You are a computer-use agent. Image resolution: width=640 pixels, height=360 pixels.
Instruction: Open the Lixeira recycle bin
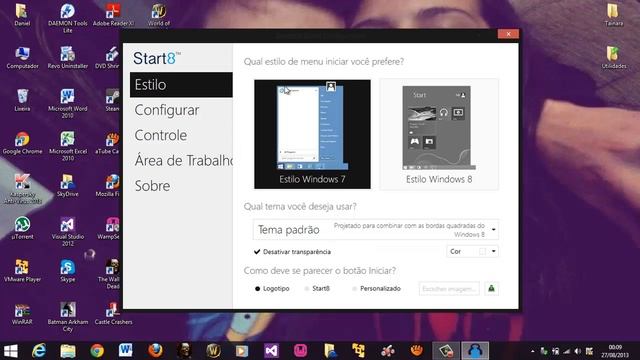pos(22,100)
